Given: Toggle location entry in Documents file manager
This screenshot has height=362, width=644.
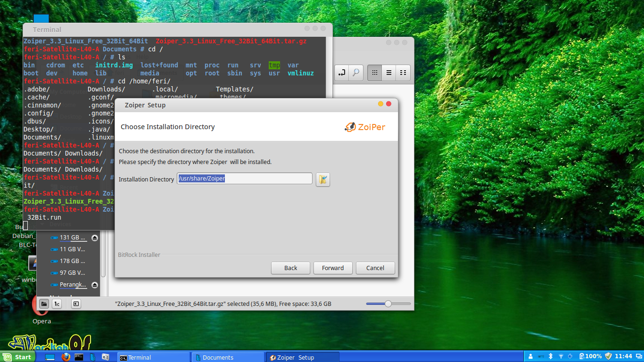Looking at the screenshot, I should (342, 73).
